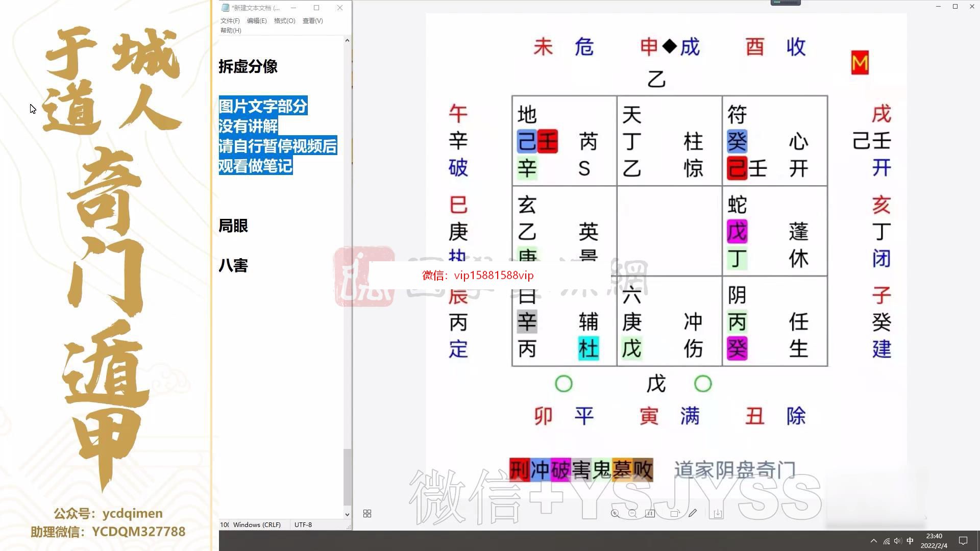Click the highlighted line 图片文字部分

point(263,106)
